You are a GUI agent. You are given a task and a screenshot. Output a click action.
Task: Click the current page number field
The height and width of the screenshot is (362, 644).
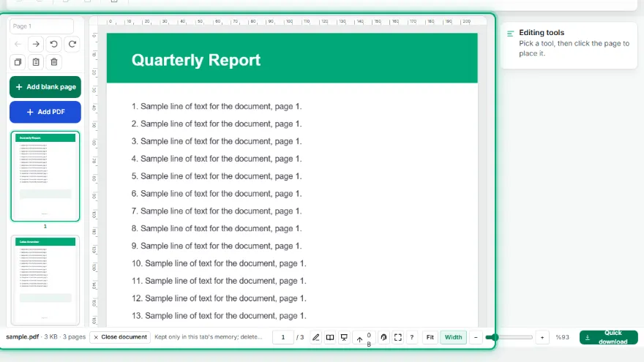[x=283, y=337]
